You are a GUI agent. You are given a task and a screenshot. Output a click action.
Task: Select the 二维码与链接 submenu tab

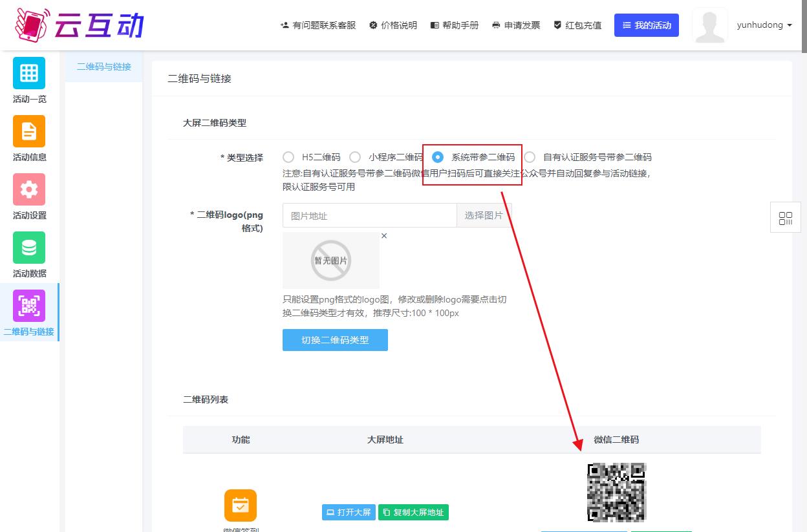[x=104, y=67]
